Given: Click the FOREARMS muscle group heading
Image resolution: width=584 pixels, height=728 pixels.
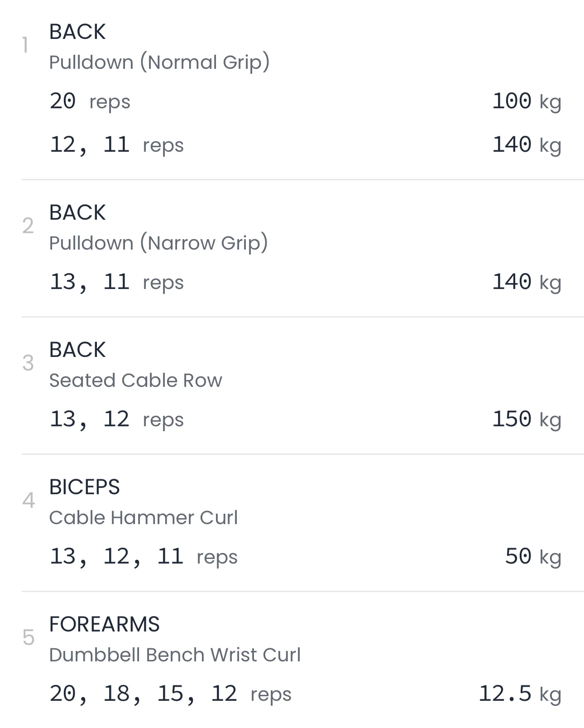Looking at the screenshot, I should (x=104, y=624).
